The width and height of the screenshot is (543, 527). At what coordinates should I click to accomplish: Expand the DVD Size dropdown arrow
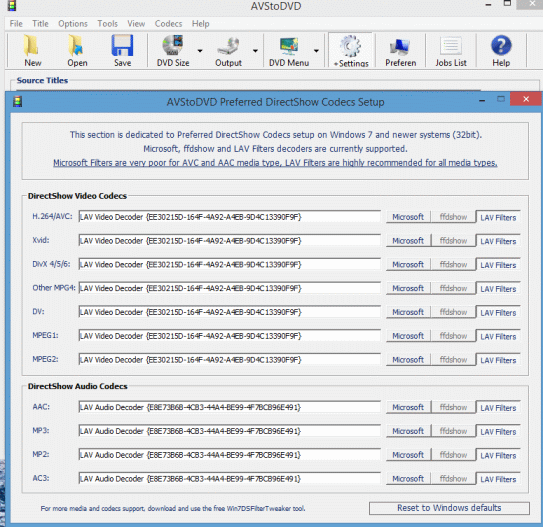click(x=200, y=51)
